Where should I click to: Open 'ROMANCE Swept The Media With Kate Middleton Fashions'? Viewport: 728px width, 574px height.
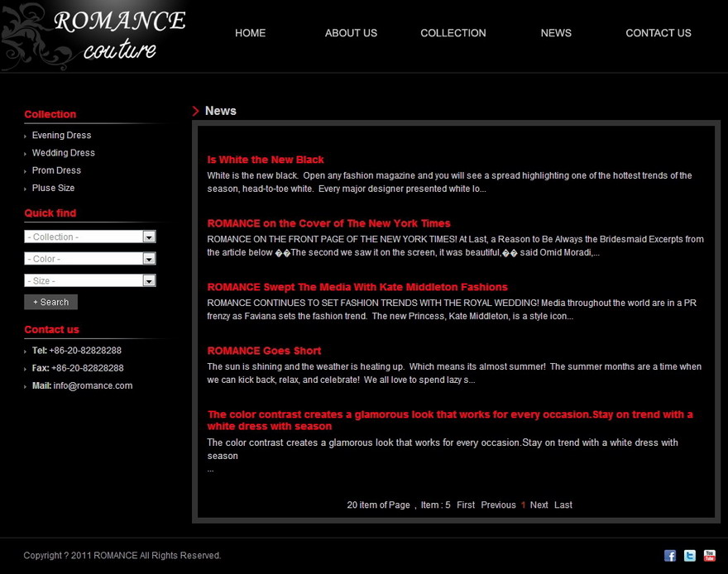click(x=357, y=287)
